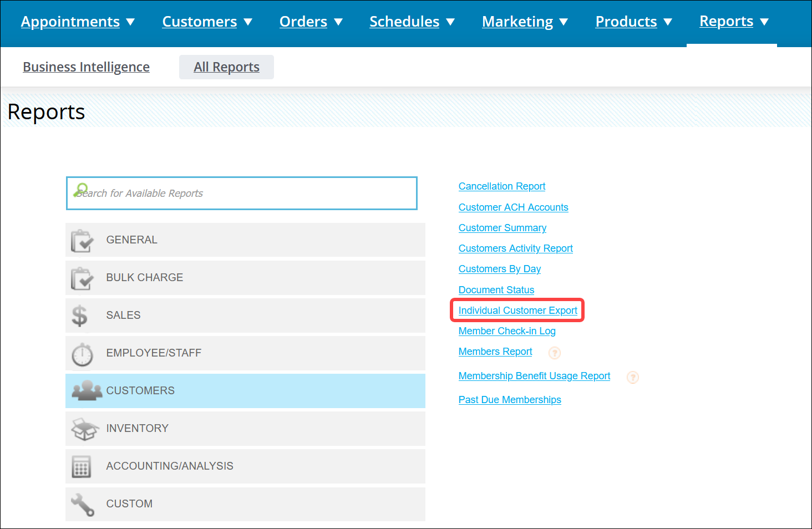Open Membership Benefit Usage Report link
This screenshot has height=529, width=812.
point(534,376)
